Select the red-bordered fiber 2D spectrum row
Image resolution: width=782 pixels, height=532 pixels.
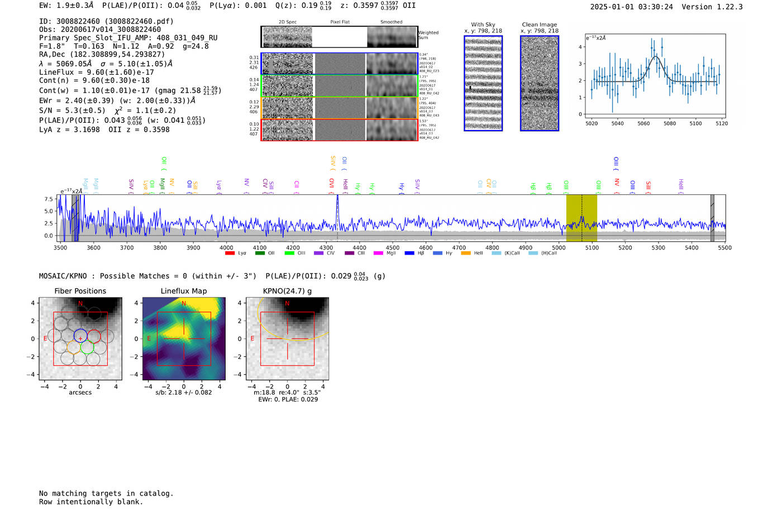coord(339,130)
